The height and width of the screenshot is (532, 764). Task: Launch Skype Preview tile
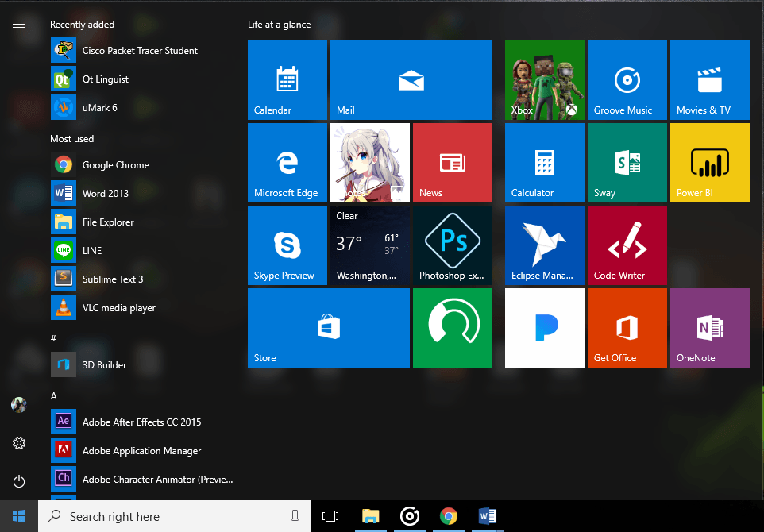pyautogui.click(x=287, y=245)
